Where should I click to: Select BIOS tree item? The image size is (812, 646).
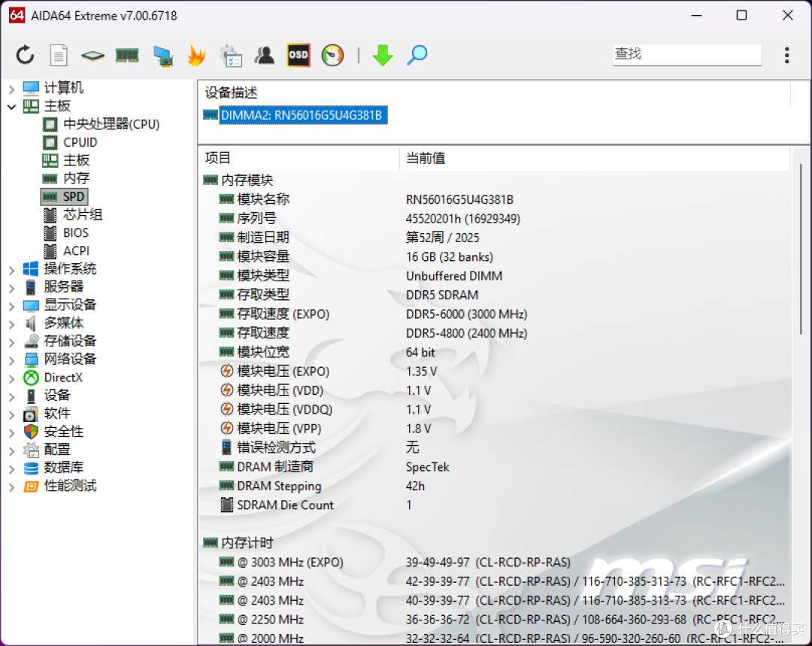click(x=65, y=232)
